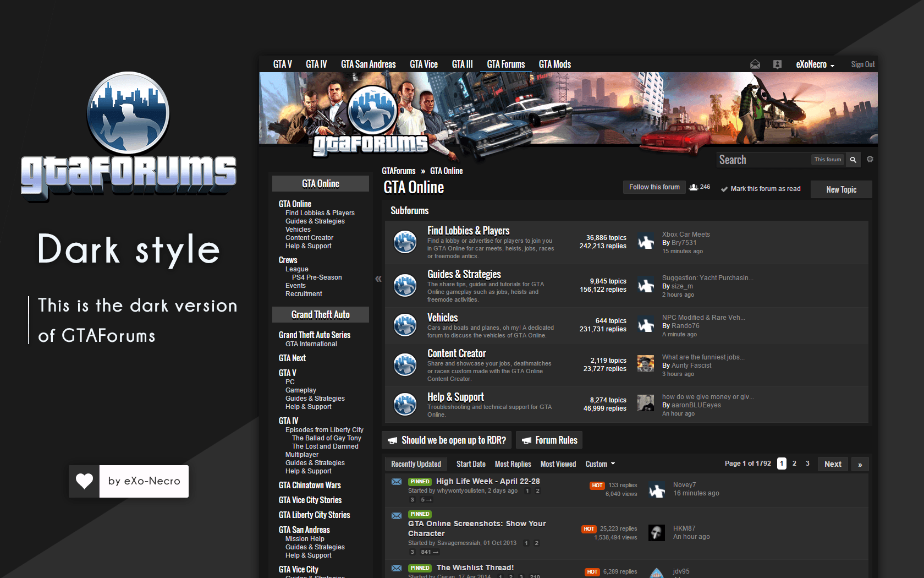This screenshot has width=924, height=578.
Task: Open Aunty Fascist's avatar thumbnail
Action: [646, 363]
